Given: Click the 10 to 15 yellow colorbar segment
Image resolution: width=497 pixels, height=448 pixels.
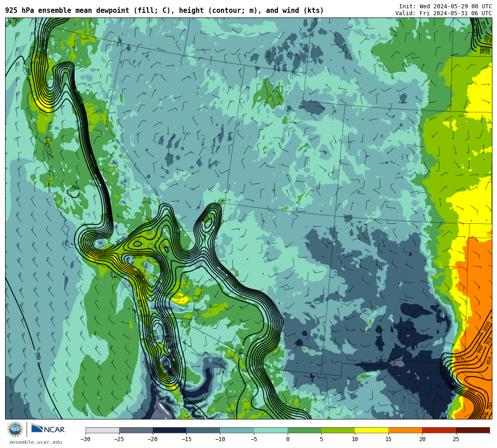Looking at the screenshot, I should coord(371,430).
